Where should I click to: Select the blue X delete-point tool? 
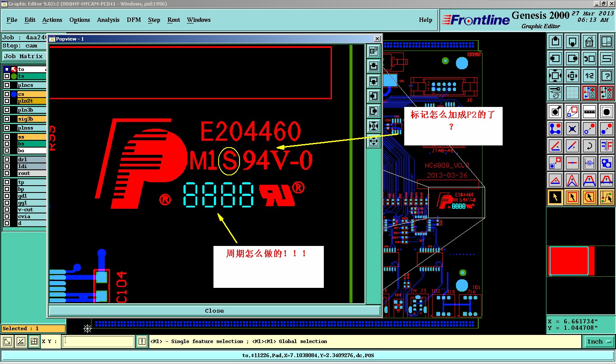pyautogui.click(x=572, y=129)
